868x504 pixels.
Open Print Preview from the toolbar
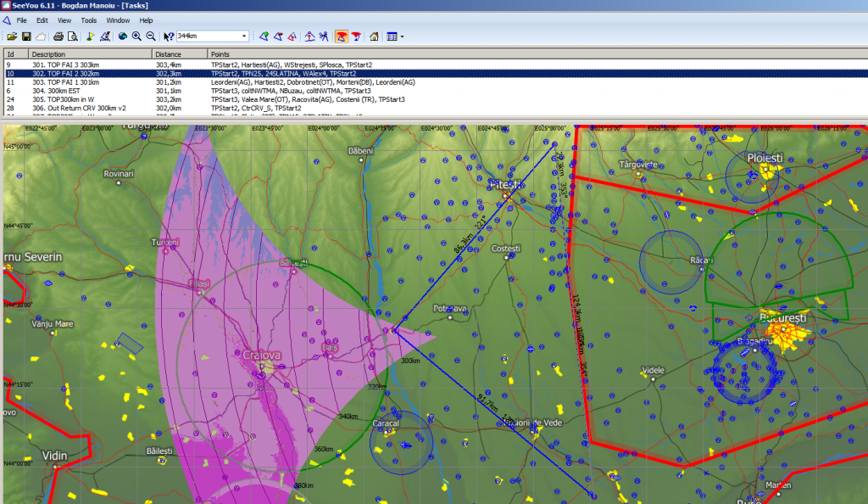click(73, 36)
